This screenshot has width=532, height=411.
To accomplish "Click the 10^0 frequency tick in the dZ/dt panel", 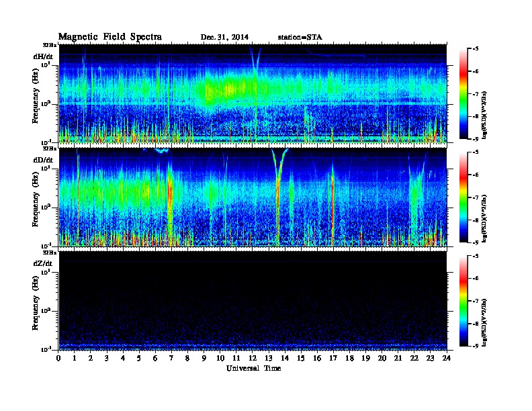I will [46, 310].
